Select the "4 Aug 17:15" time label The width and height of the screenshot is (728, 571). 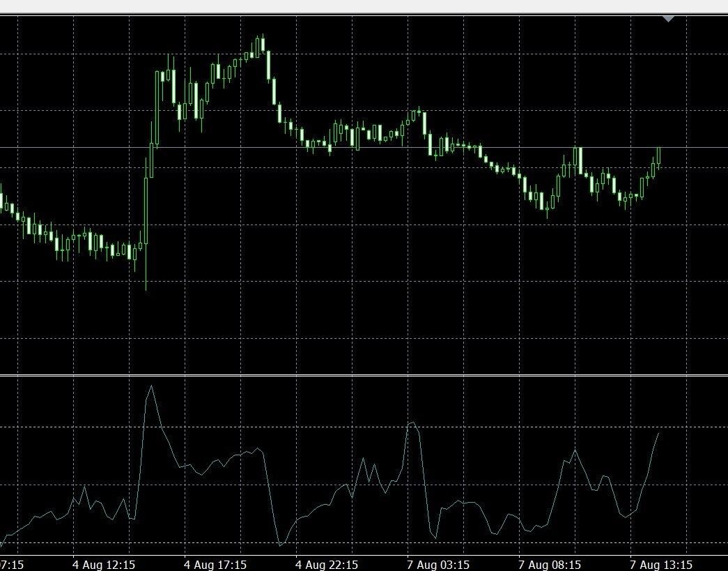click(x=215, y=565)
